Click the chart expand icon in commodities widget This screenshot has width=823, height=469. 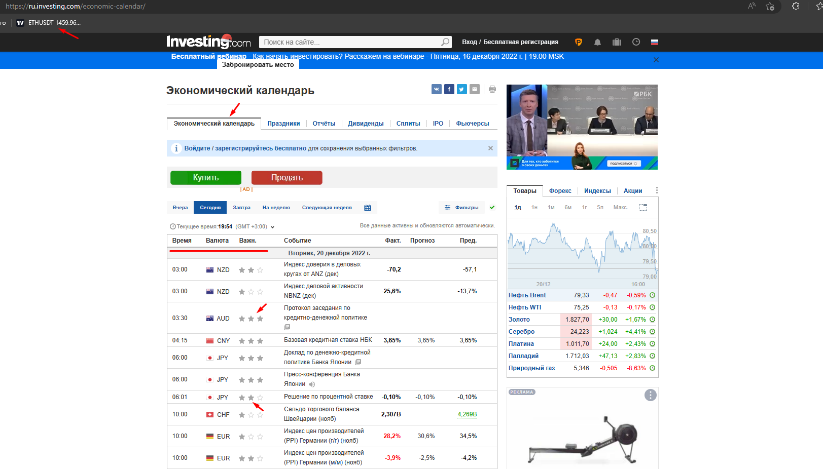(x=643, y=207)
